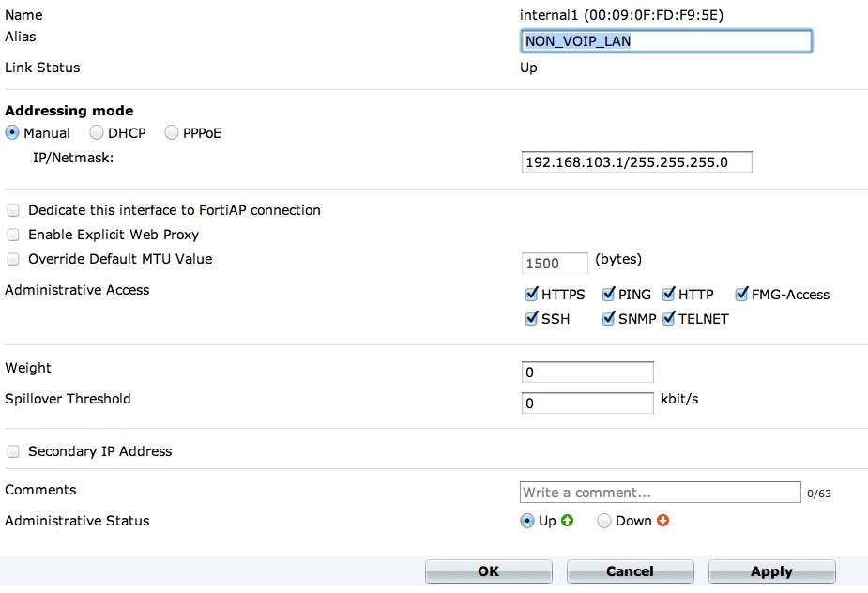
Task: Switch addressing mode to PPPoE
Action: [x=172, y=133]
